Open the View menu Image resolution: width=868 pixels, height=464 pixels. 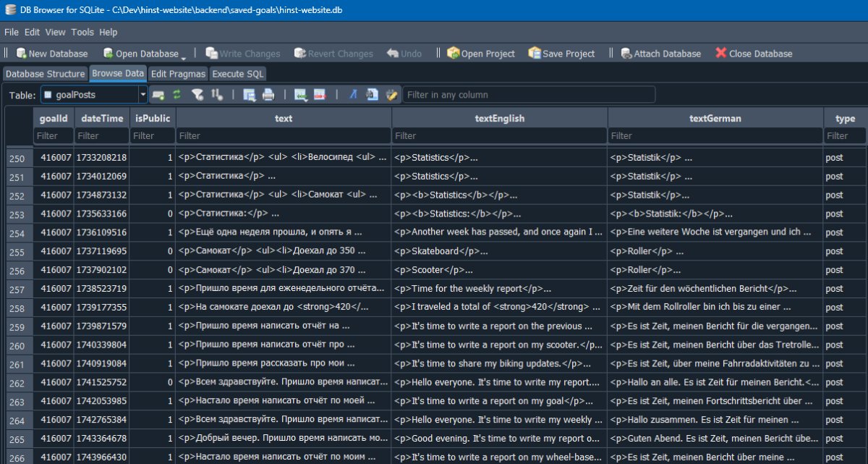click(55, 33)
